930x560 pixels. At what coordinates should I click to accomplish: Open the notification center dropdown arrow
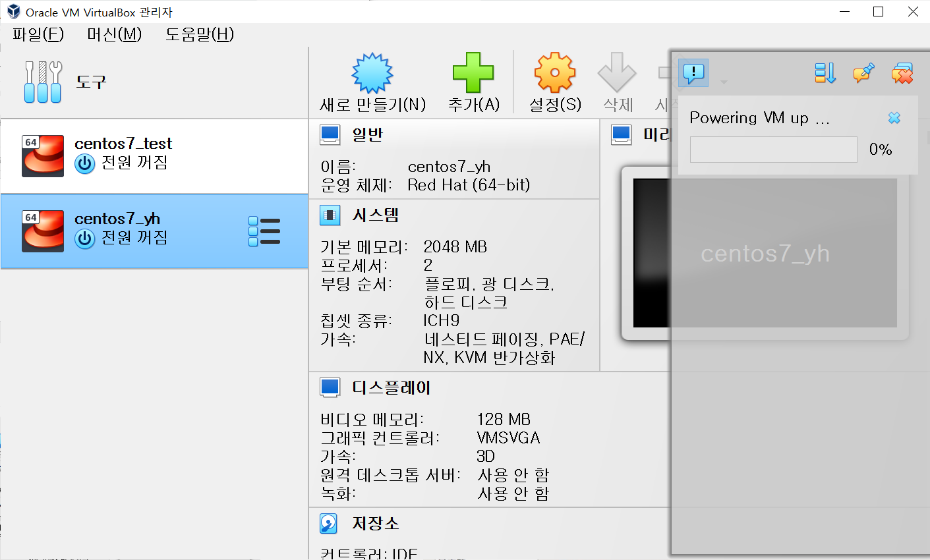724,82
